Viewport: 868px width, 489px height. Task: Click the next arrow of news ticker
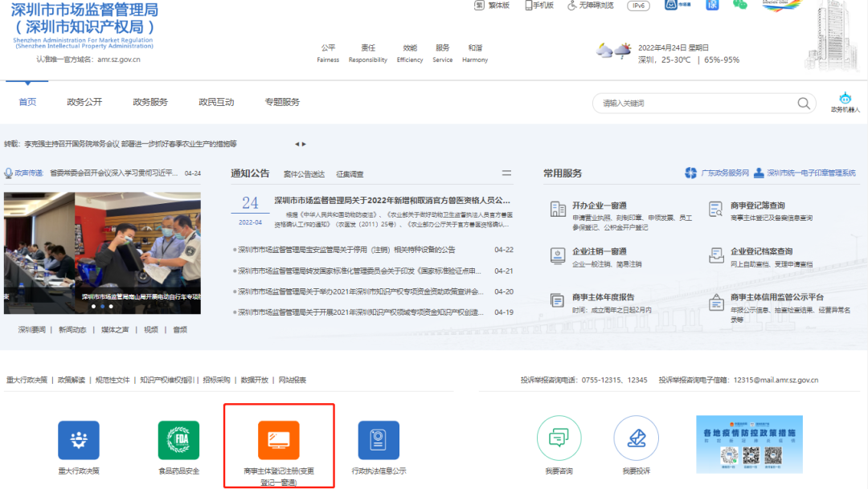pos(303,144)
